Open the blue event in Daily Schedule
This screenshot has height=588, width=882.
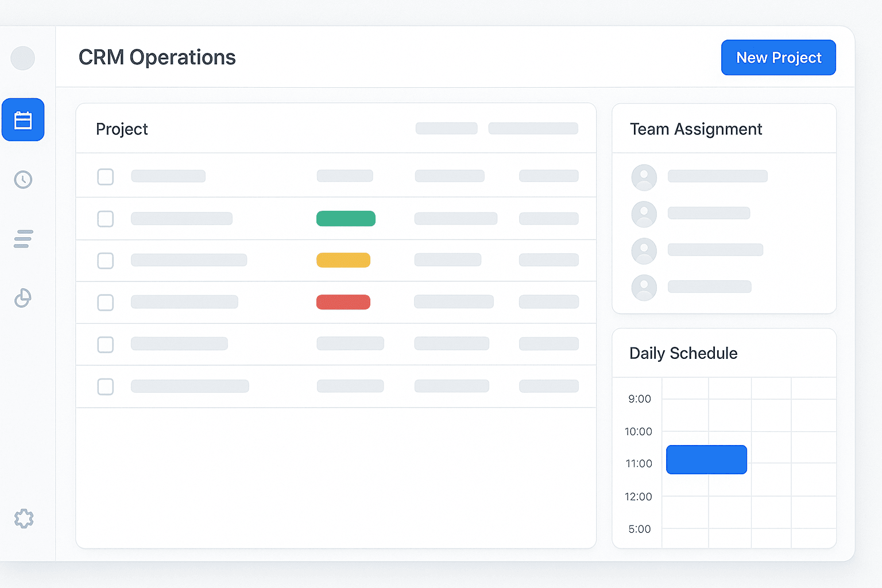(x=706, y=459)
